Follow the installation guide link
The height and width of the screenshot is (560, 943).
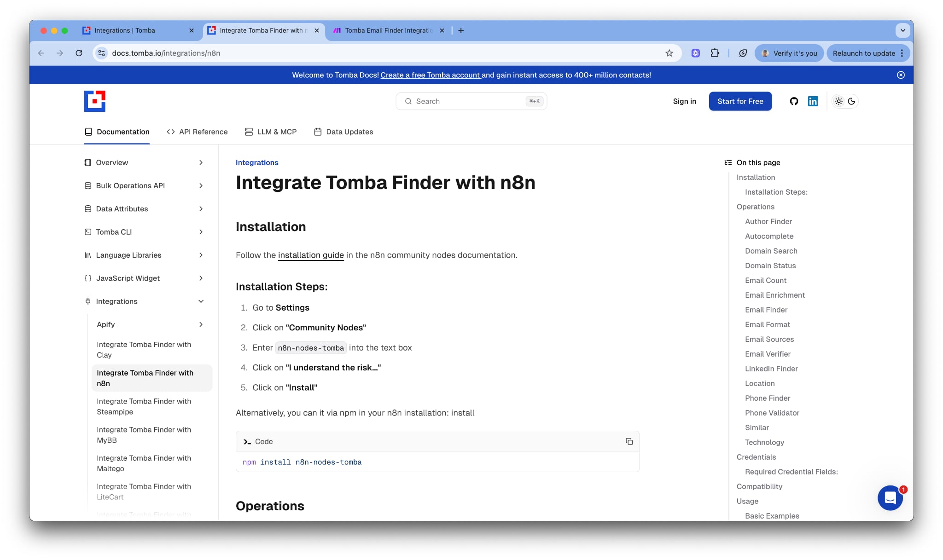pyautogui.click(x=311, y=255)
